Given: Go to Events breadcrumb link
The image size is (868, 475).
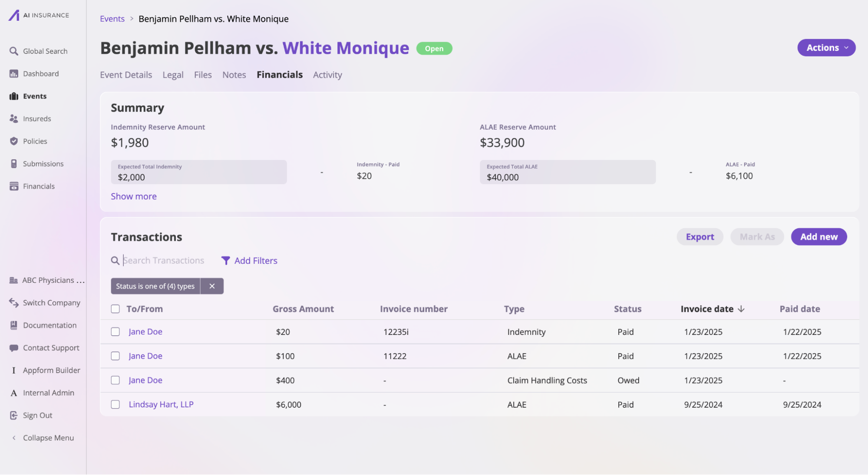Looking at the screenshot, I should (112, 19).
